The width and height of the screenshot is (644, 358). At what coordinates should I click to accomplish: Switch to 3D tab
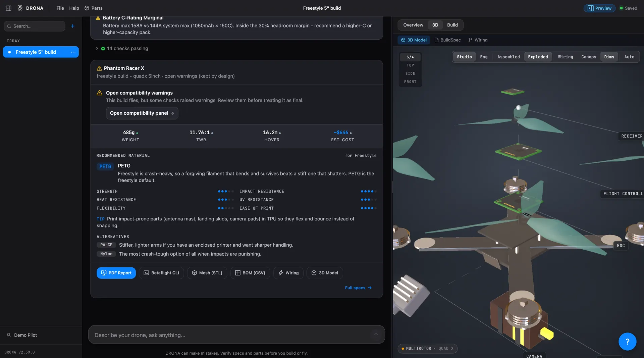tap(435, 25)
